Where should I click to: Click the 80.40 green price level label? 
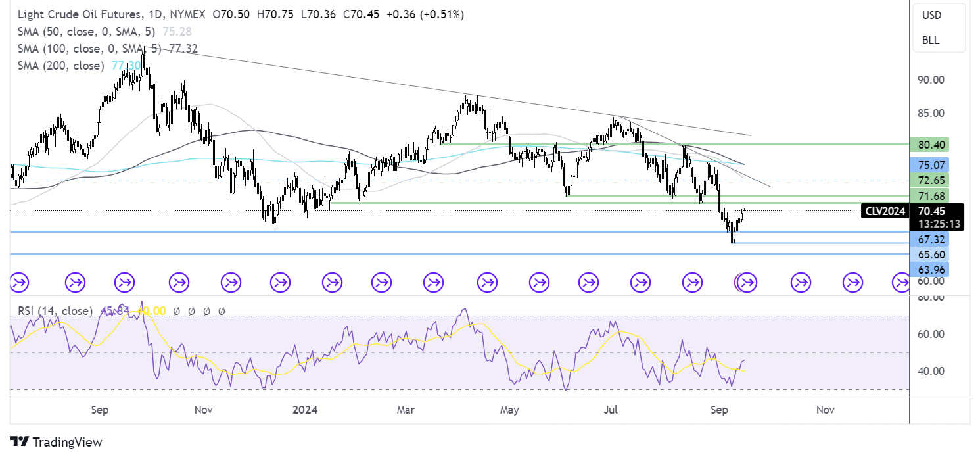tap(929, 144)
